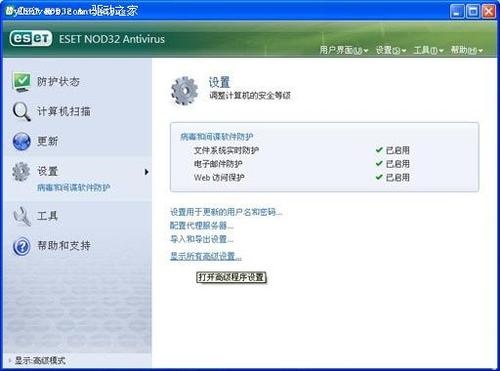Click the green check next to 文件系统实时防护
Screen dimensions: 500x371
[379, 150]
